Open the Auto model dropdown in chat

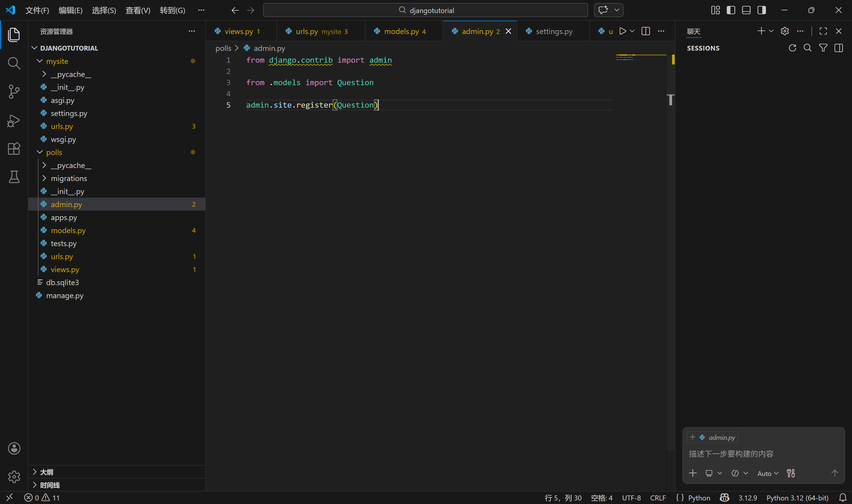pyautogui.click(x=767, y=474)
